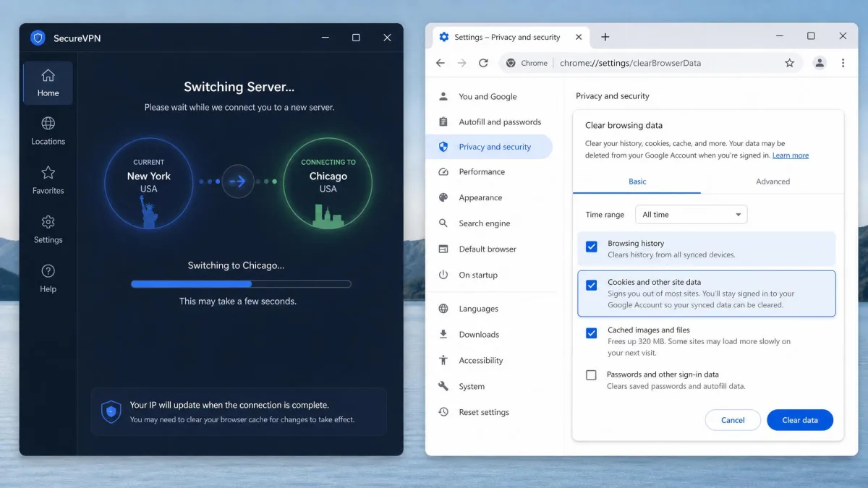
Task: Click the power icon beside On startup
Action: (x=443, y=275)
